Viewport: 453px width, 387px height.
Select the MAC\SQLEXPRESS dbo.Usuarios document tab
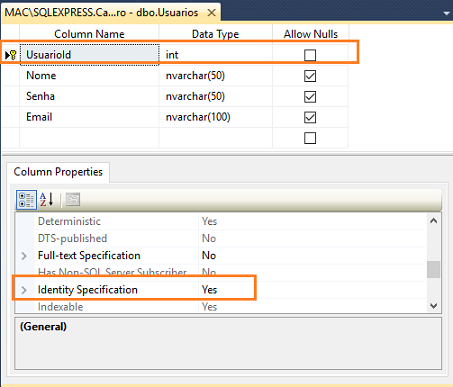click(x=101, y=13)
